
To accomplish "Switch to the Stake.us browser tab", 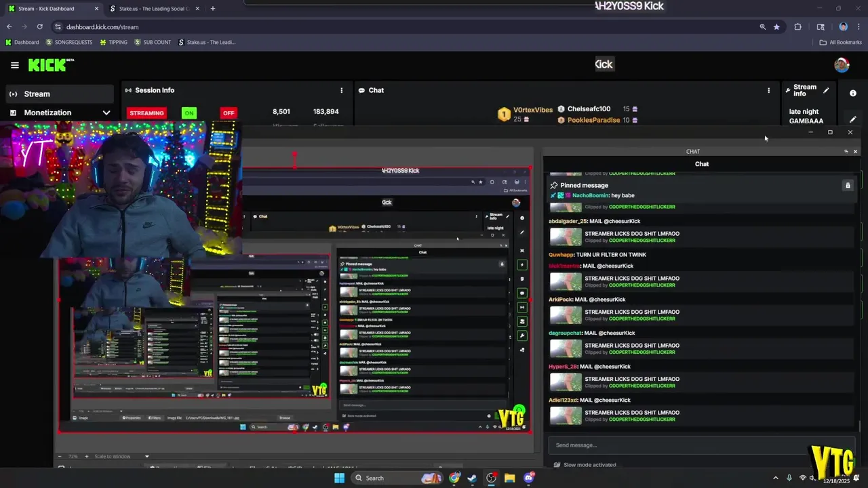I will pos(154,9).
